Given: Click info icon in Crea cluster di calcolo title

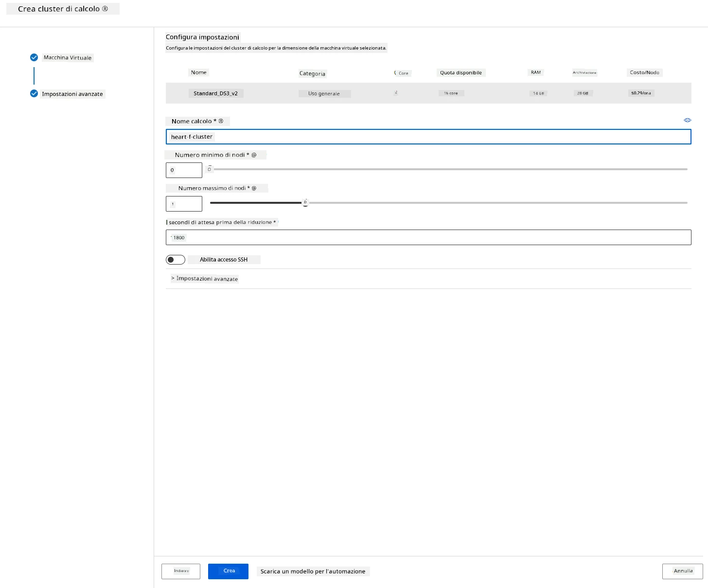Looking at the screenshot, I should [x=105, y=9].
